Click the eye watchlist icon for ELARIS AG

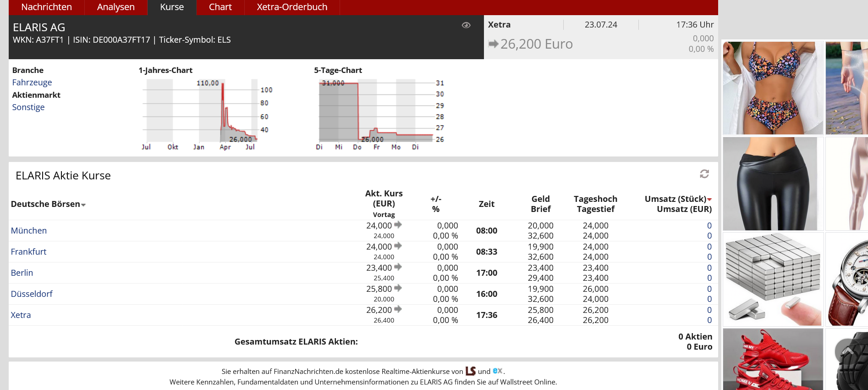(466, 25)
